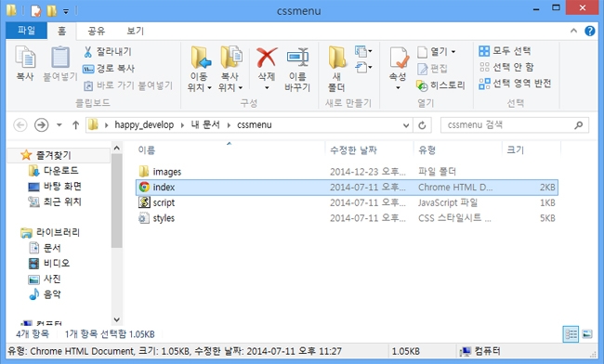Click Edit (편집) in ribbon
604x364 pixels.
click(432, 69)
